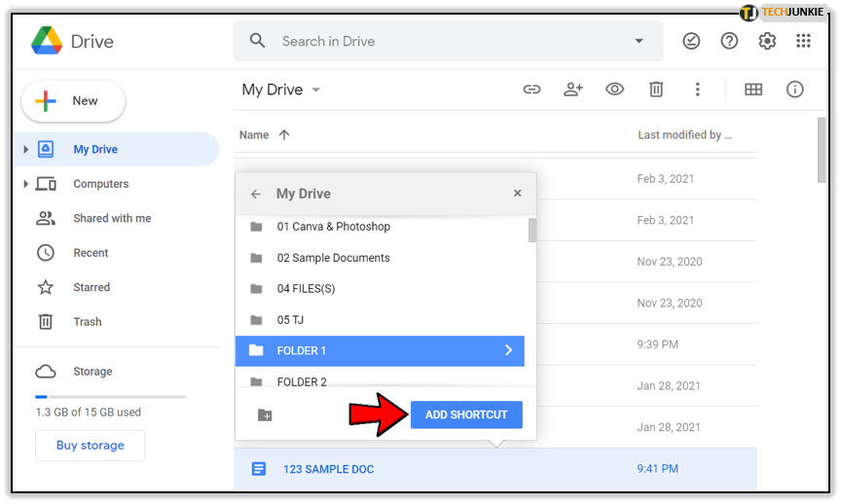
Task: Click the Get link icon
Action: [x=531, y=90]
